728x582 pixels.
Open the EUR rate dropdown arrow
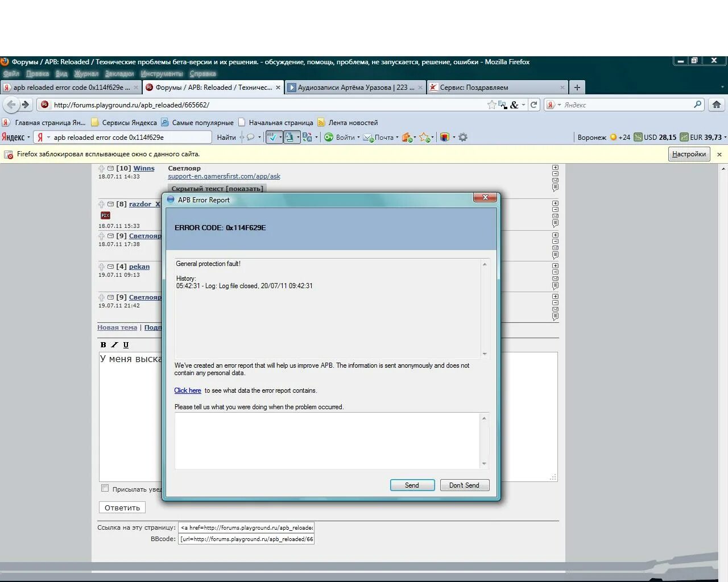[x=725, y=137]
